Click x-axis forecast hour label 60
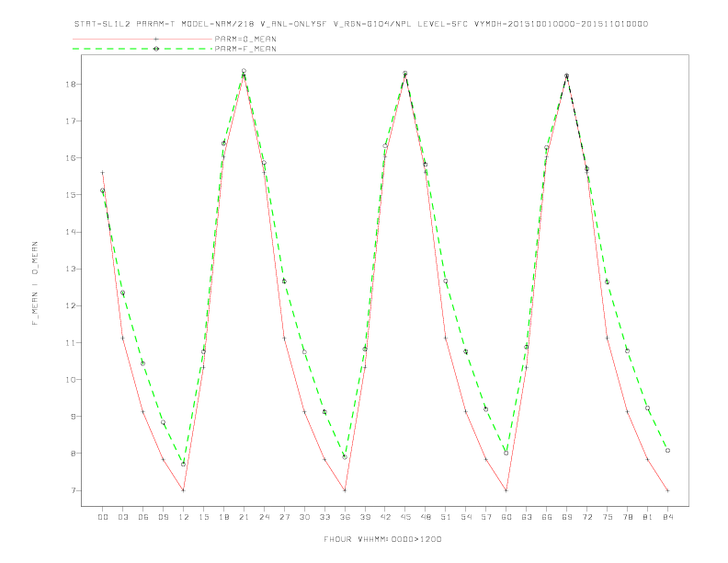The width and height of the screenshot is (728, 563). (x=506, y=517)
